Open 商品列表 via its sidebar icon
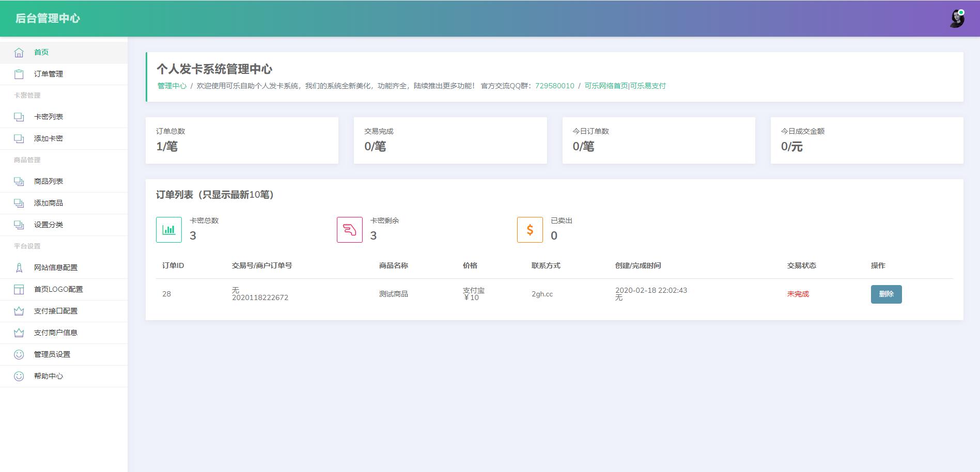This screenshot has height=472, width=980. pos(19,181)
